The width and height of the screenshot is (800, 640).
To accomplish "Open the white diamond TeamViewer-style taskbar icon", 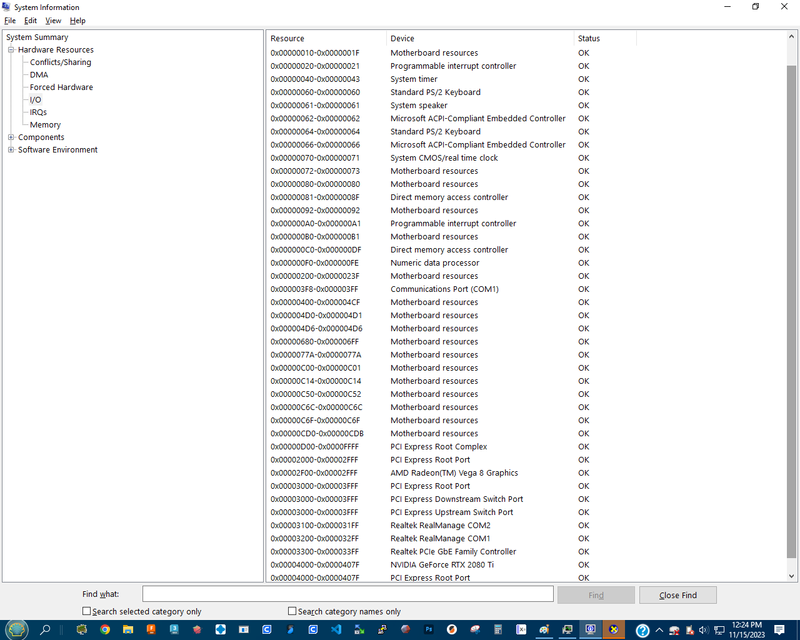I will pos(220,629).
